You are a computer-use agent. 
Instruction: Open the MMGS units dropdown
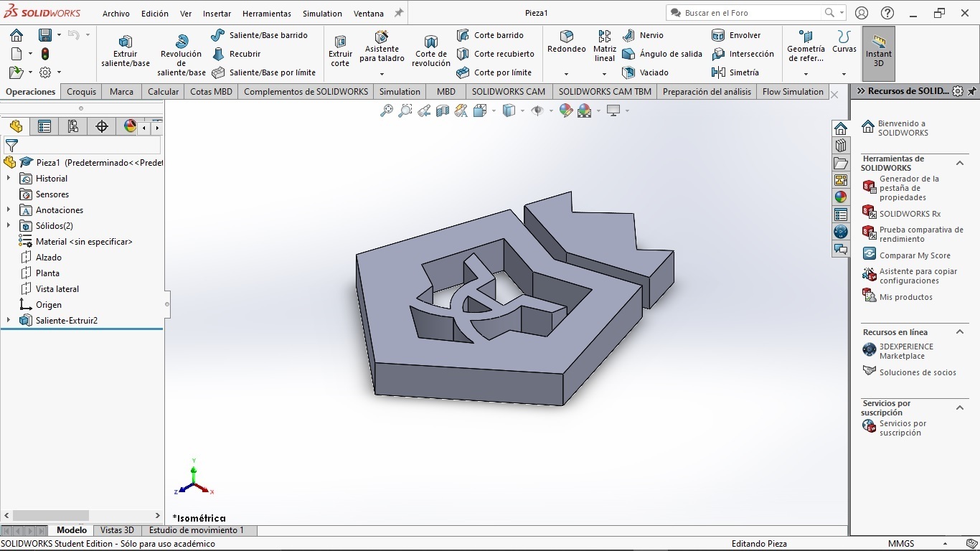[x=946, y=544]
